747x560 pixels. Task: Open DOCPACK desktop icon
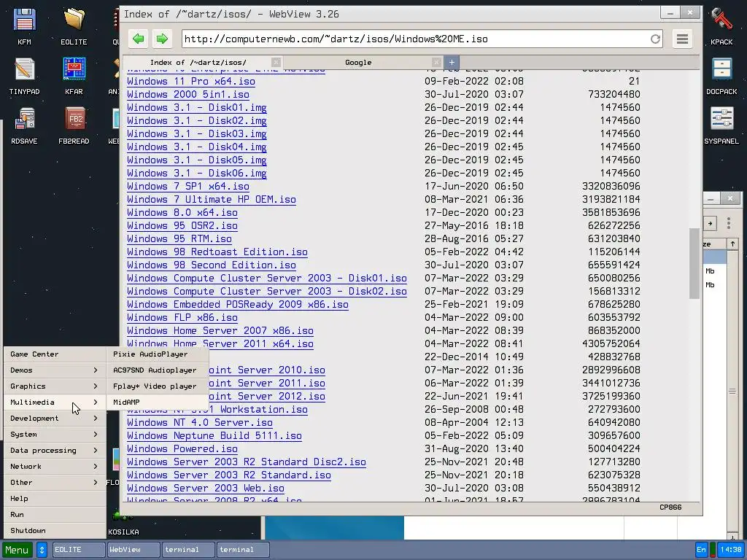[x=721, y=76]
